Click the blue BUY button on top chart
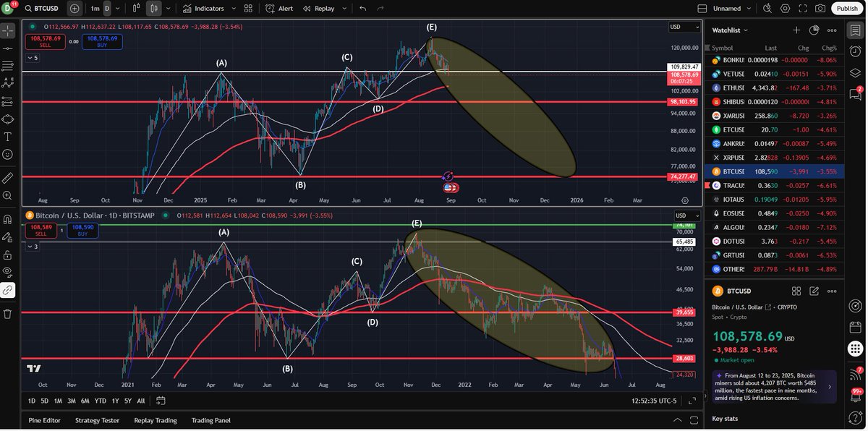This screenshot has width=868, height=431. point(102,42)
